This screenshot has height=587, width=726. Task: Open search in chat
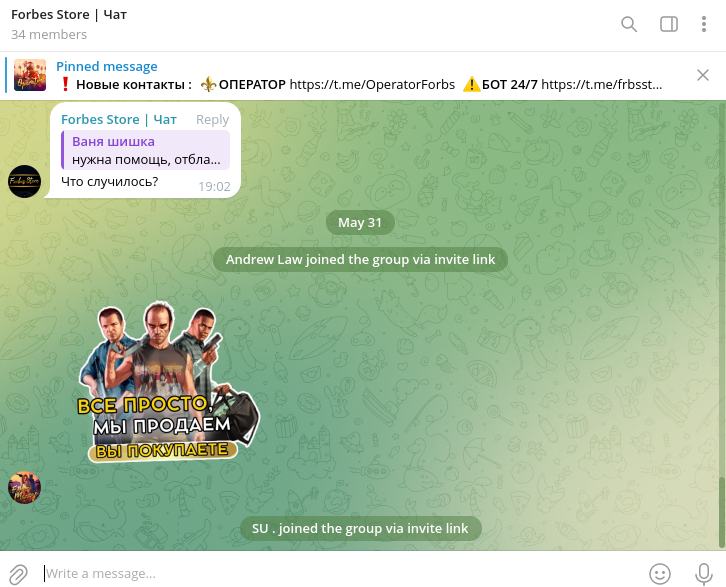[629, 24]
